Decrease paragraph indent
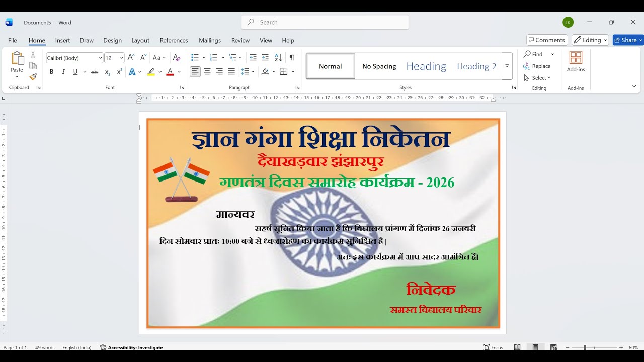The width and height of the screenshot is (644, 362). tap(253, 58)
